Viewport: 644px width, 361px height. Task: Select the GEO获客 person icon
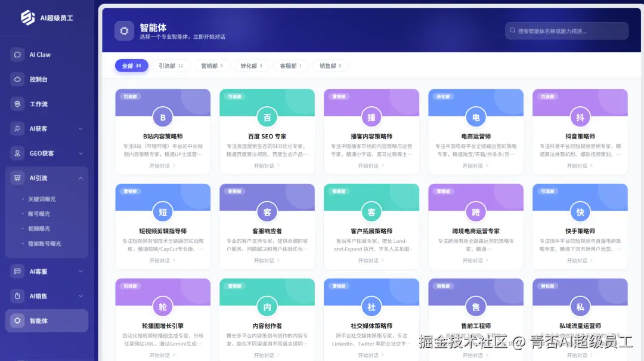pyautogui.click(x=17, y=153)
